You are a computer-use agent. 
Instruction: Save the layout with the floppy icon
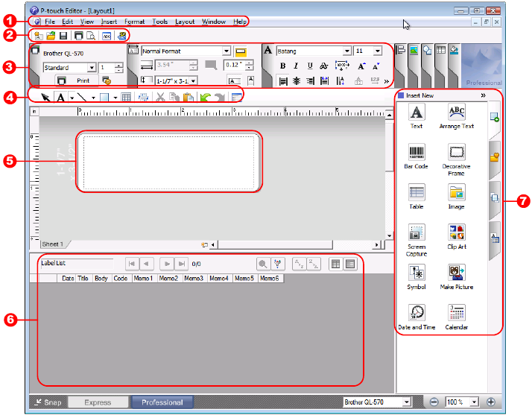(63, 36)
